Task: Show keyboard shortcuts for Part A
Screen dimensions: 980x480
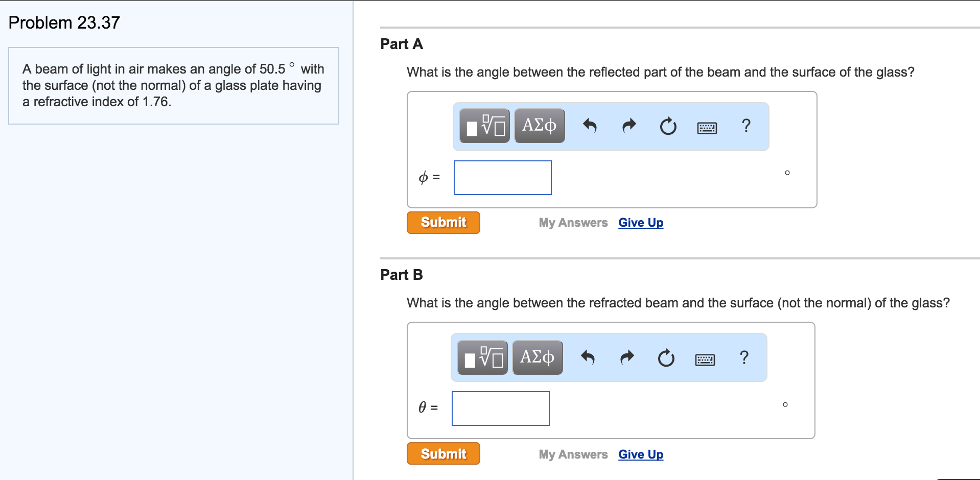Action: [x=707, y=128]
